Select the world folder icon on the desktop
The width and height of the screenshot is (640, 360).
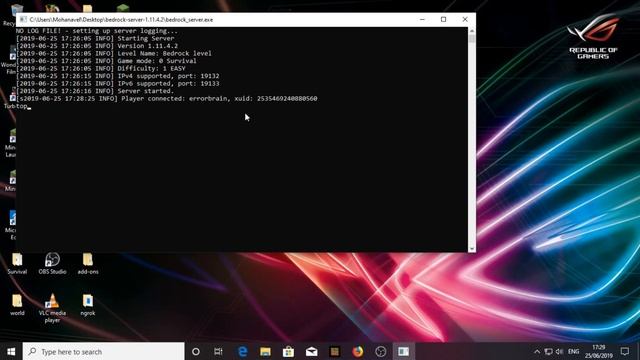pyautogui.click(x=17, y=305)
